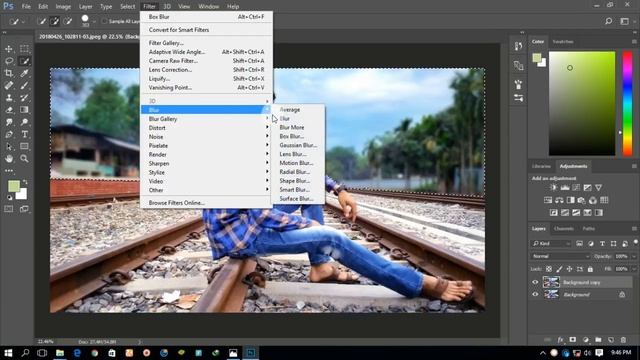
Task: Click the Create new layer icon
Action: [611, 340]
